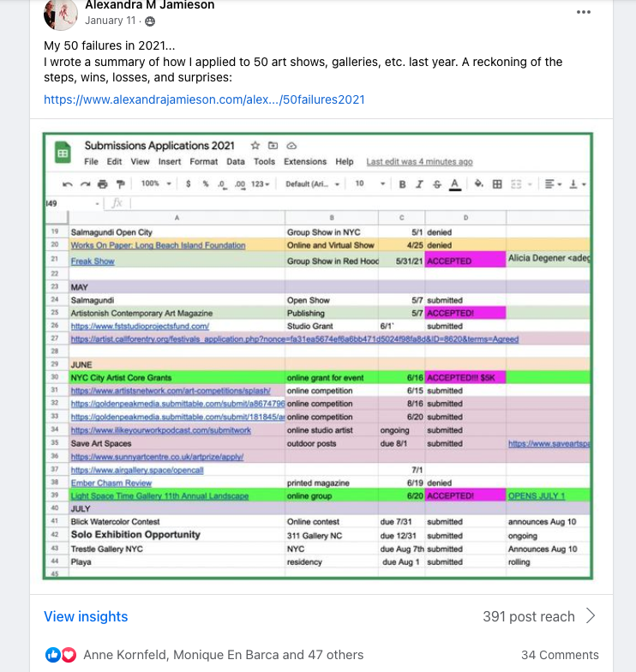Open the 100% zoom dropdown
The image size is (636, 672).
156,183
